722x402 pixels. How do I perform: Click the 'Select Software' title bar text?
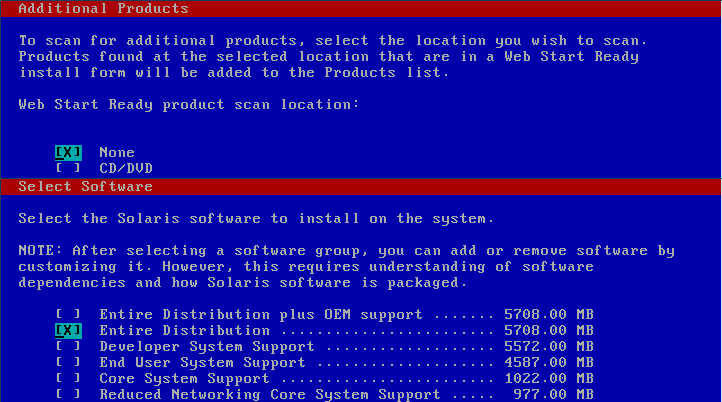[86, 186]
